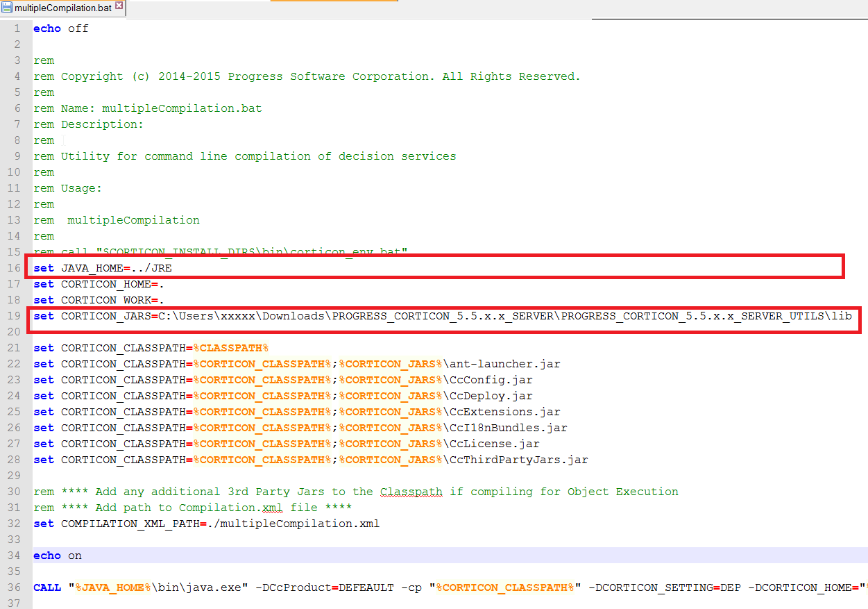The image size is (868, 609).
Task: Click the CORTICON_JARS path assignment line
Action: (443, 316)
